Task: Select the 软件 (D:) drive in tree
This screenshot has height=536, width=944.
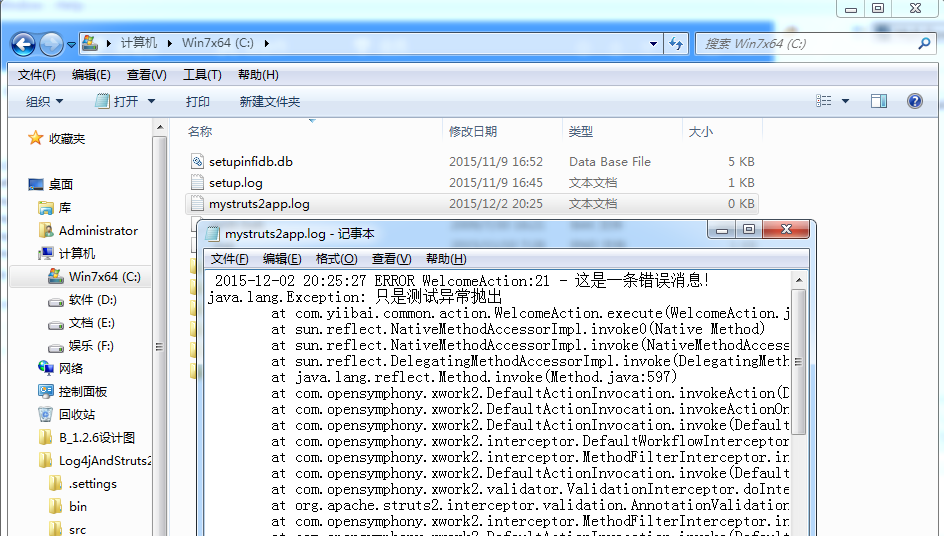Action: (92, 300)
